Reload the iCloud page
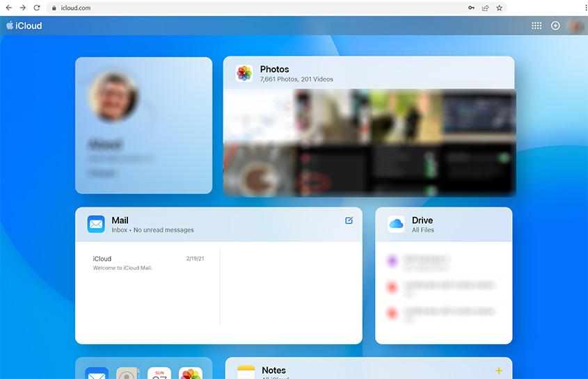The width and height of the screenshot is (588, 379). (x=37, y=8)
